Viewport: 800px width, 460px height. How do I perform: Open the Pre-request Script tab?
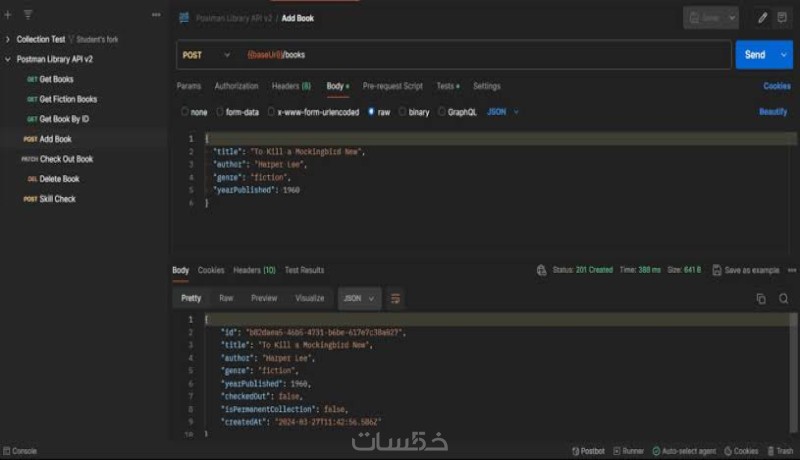[393, 86]
